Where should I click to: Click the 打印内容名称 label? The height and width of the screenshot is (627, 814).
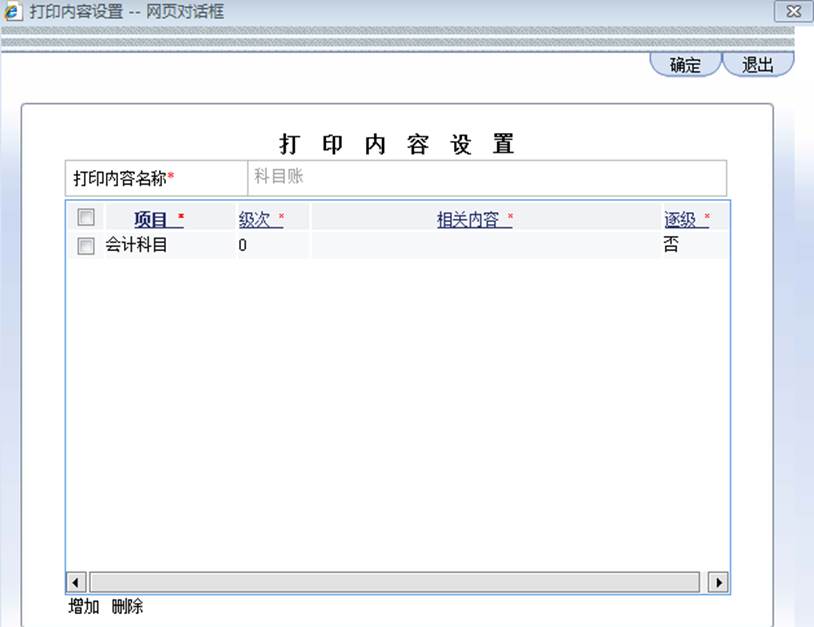tap(124, 178)
